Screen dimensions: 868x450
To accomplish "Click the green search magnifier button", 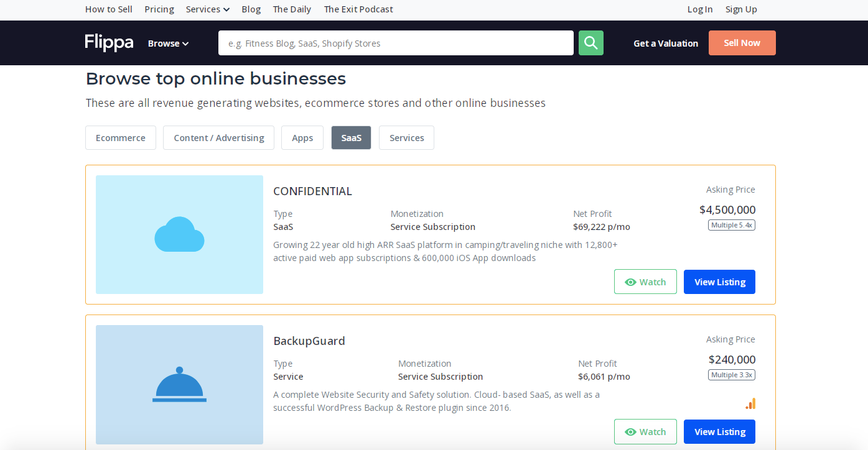I will coord(591,43).
